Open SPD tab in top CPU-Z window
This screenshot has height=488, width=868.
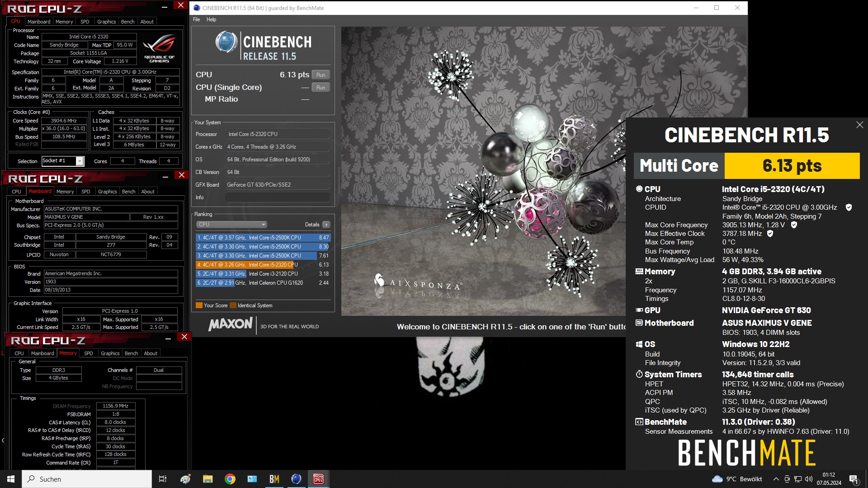click(x=85, y=22)
